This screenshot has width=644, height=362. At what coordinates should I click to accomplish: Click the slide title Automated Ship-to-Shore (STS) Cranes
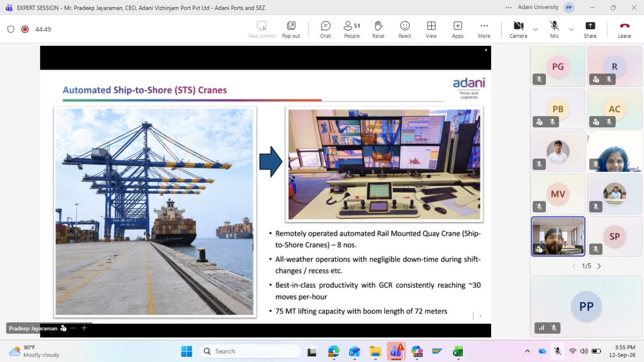[x=144, y=90]
